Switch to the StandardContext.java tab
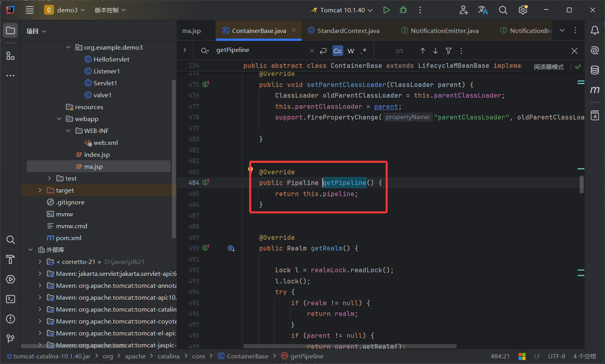 [348, 31]
